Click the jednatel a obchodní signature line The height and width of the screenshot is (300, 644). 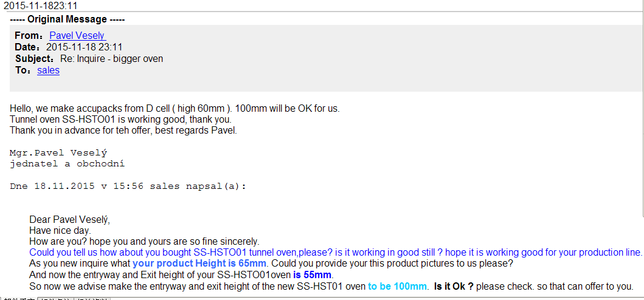pyautogui.click(x=67, y=164)
